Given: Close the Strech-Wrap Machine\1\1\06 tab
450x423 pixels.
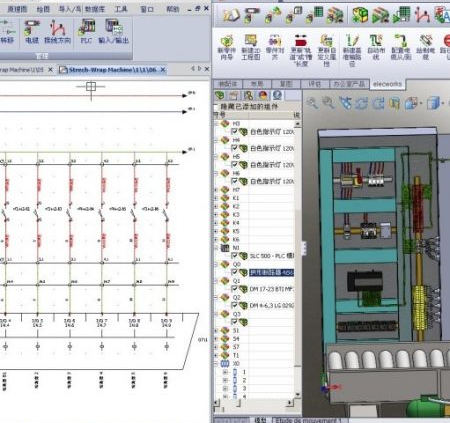Looking at the screenshot, I should pos(163,70).
